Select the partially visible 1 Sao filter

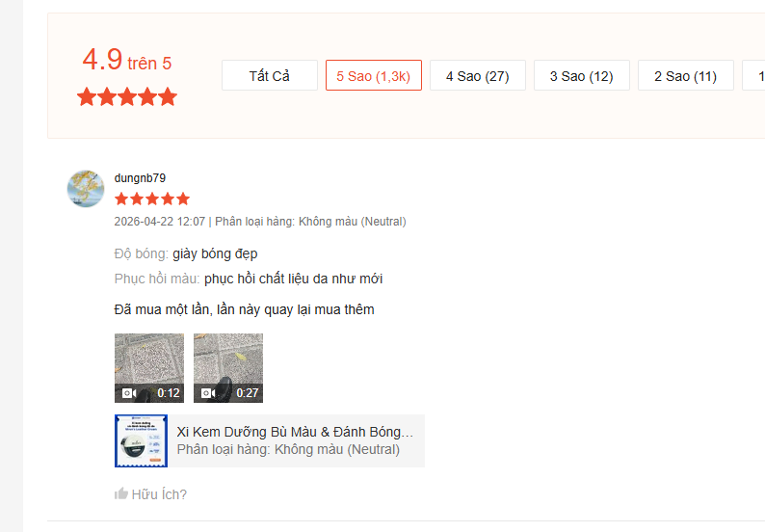coord(755,76)
